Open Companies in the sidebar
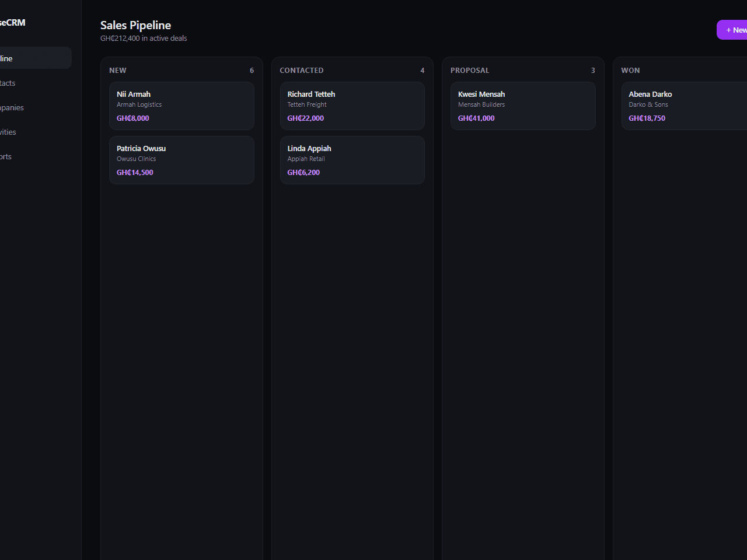This screenshot has height=560, width=747. coord(36,107)
